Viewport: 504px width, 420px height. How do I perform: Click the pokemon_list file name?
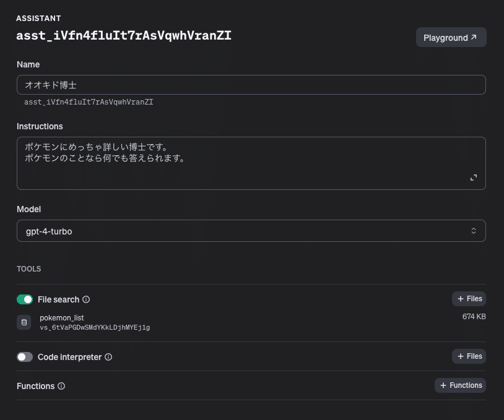pyautogui.click(x=62, y=317)
